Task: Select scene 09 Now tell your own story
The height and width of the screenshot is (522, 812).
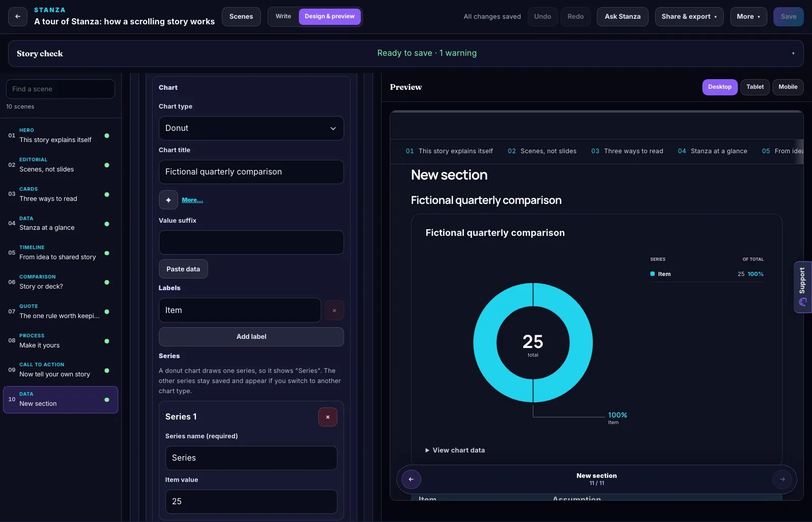Action: point(60,370)
